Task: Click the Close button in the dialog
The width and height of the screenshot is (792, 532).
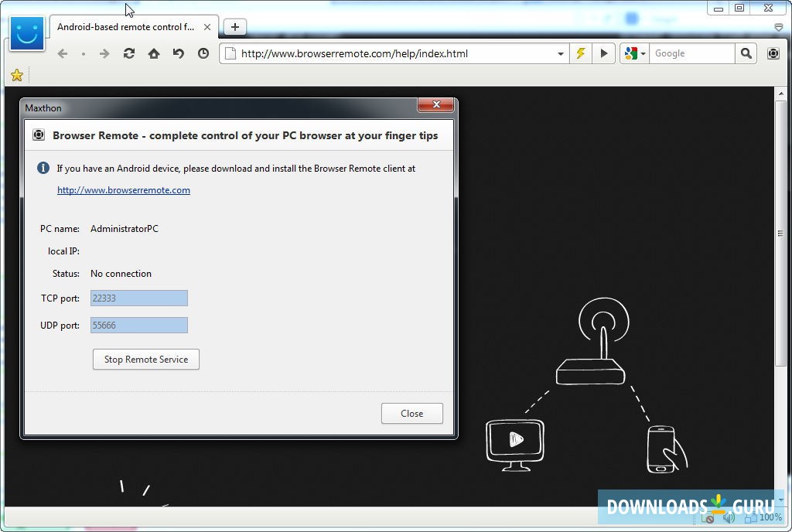Action: pyautogui.click(x=412, y=414)
